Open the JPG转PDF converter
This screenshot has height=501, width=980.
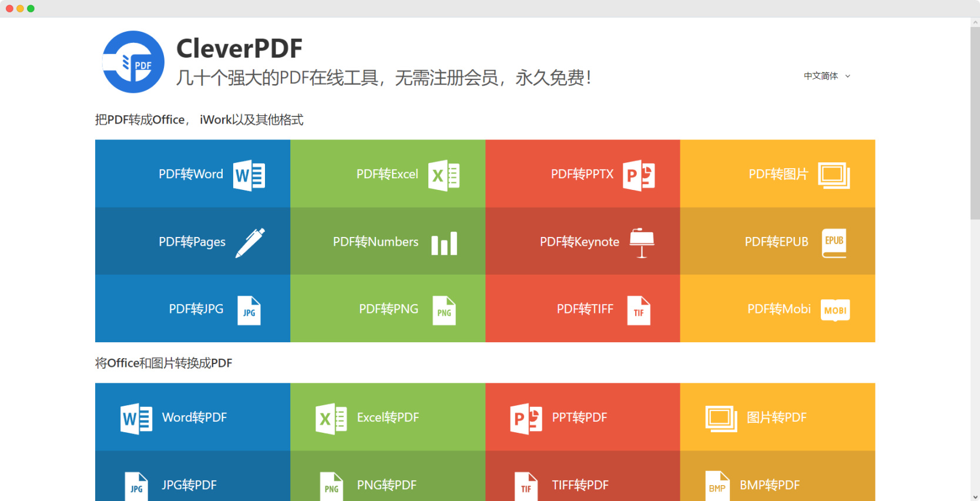click(193, 476)
